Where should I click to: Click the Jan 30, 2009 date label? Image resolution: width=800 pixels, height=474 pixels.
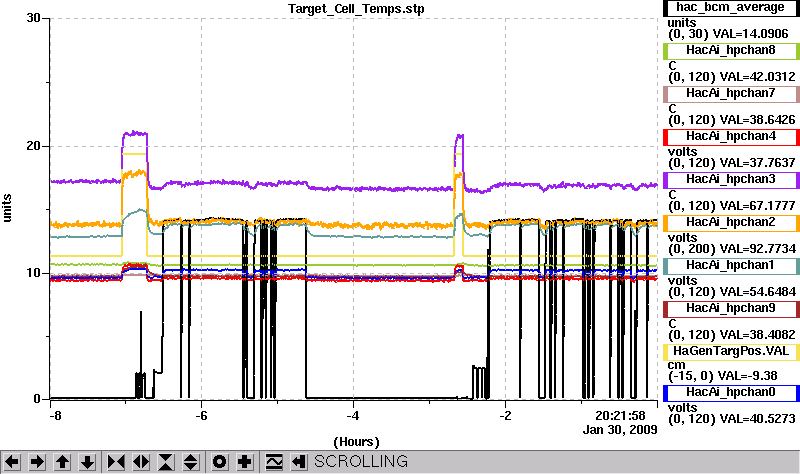[x=620, y=430]
